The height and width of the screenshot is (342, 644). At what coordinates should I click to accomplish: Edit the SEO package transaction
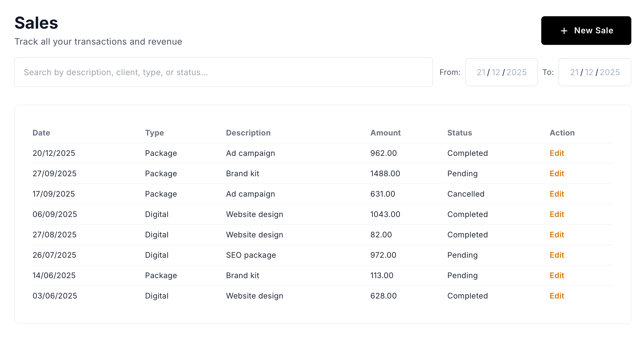[556, 255]
